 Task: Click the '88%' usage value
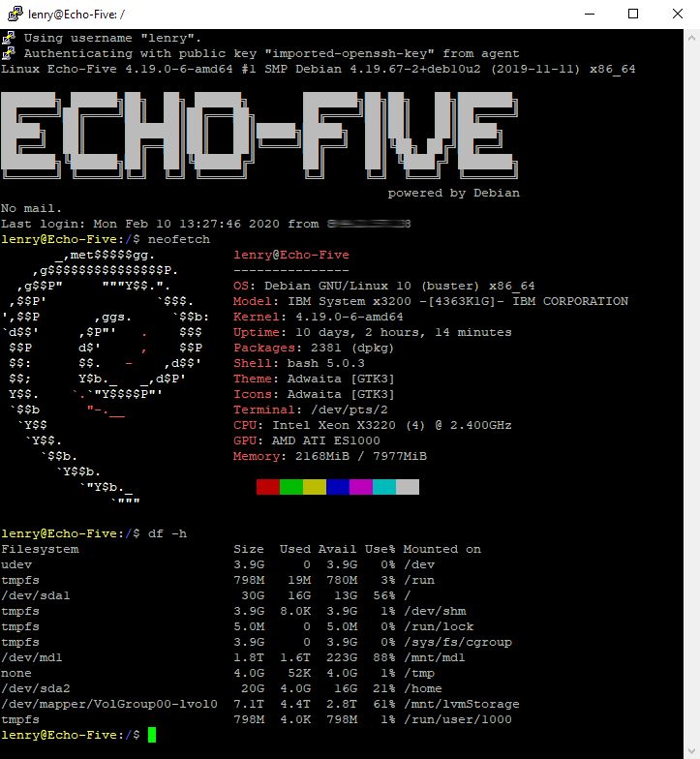click(384, 657)
